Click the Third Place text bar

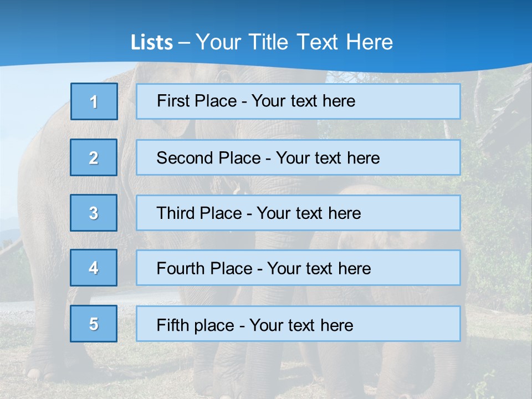[298, 213]
